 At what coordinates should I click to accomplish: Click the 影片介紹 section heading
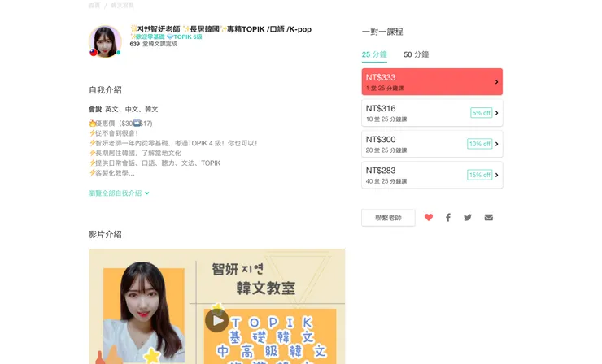[105, 234]
